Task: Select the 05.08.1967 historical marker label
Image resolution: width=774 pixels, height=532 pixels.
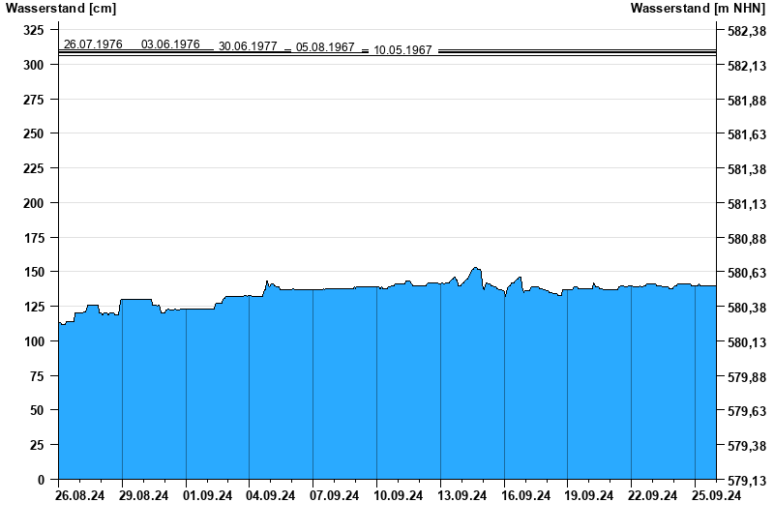Action: [325, 47]
